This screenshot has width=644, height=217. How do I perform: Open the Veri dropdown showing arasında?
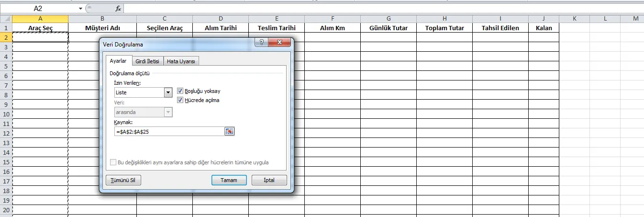click(x=168, y=112)
